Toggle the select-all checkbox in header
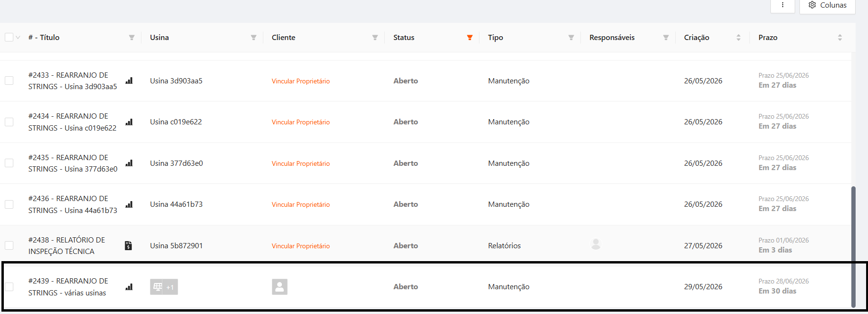This screenshot has height=314, width=868. click(9, 37)
